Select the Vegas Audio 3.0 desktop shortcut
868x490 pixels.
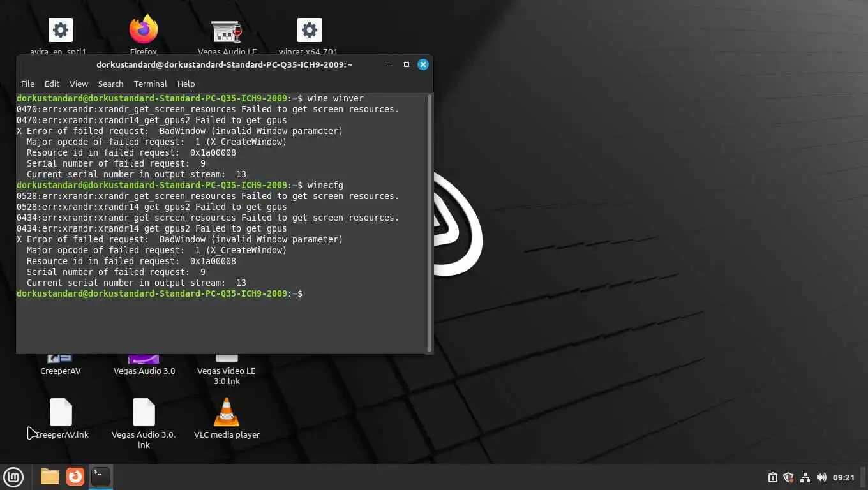[144, 365]
